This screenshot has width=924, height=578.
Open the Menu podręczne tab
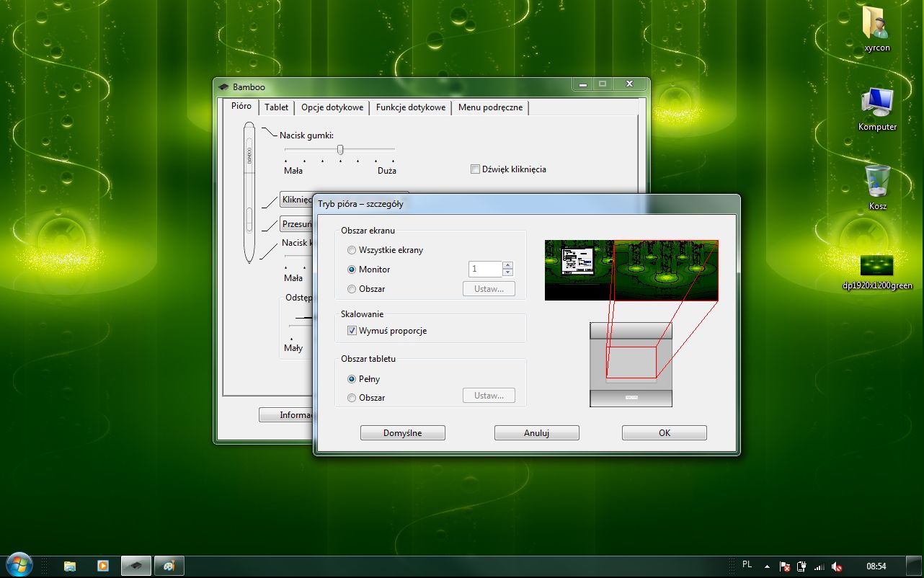click(x=490, y=107)
